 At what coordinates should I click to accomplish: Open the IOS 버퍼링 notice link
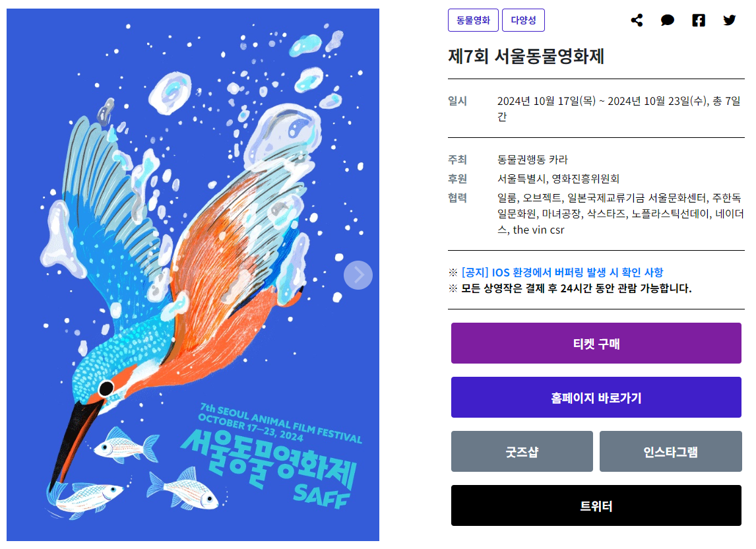click(x=562, y=272)
